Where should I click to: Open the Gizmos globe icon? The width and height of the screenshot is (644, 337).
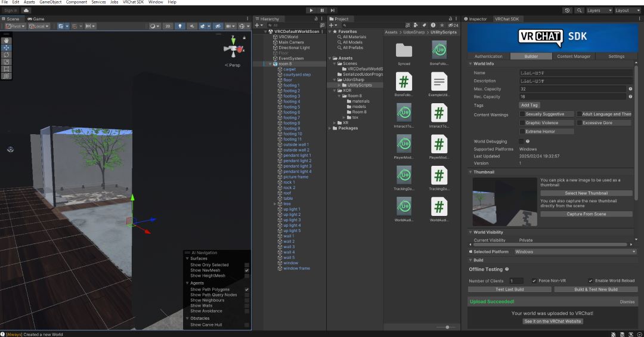pos(243,26)
